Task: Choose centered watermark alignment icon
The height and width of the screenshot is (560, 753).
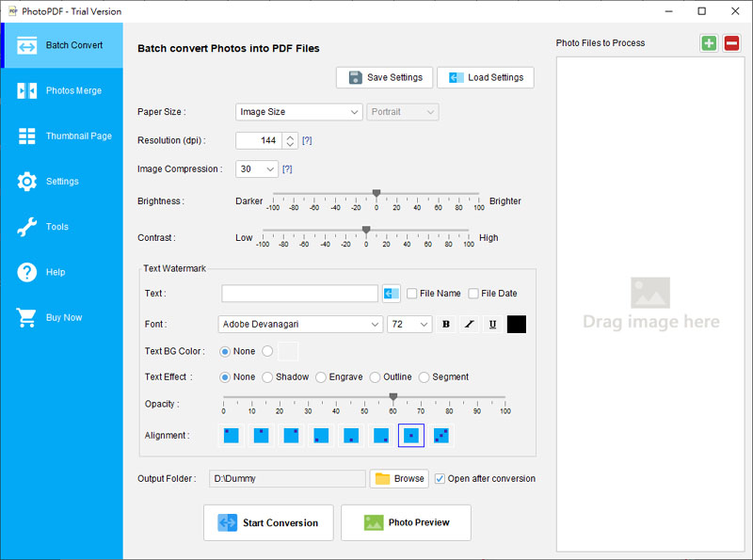Action: point(411,436)
